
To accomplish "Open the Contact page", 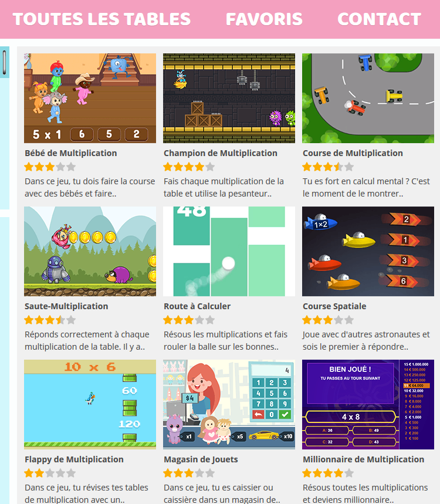I will click(x=379, y=19).
